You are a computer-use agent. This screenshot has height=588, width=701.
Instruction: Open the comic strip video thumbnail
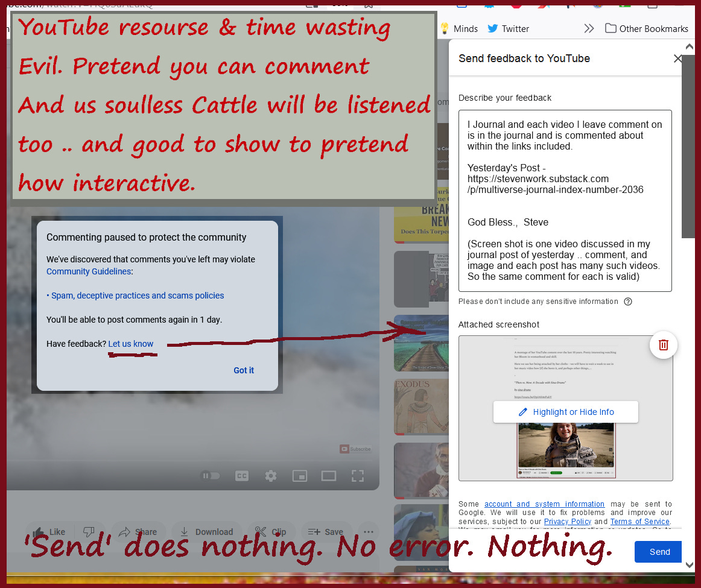(x=421, y=279)
